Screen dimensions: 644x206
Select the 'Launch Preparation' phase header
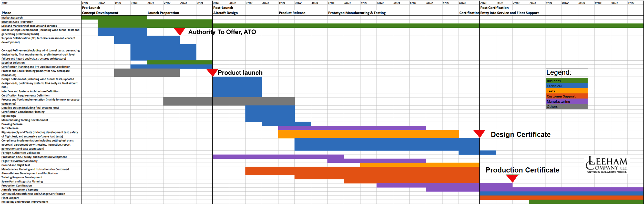coord(163,13)
